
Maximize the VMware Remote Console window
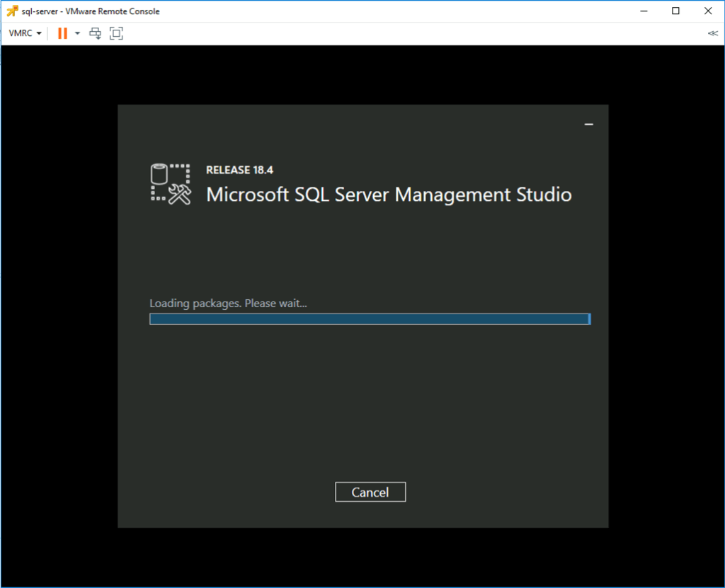[675, 11]
